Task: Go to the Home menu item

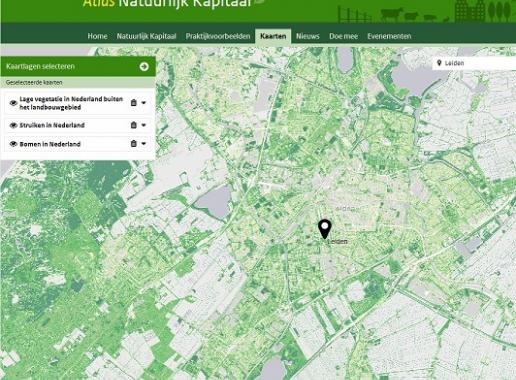Action: tap(97, 36)
